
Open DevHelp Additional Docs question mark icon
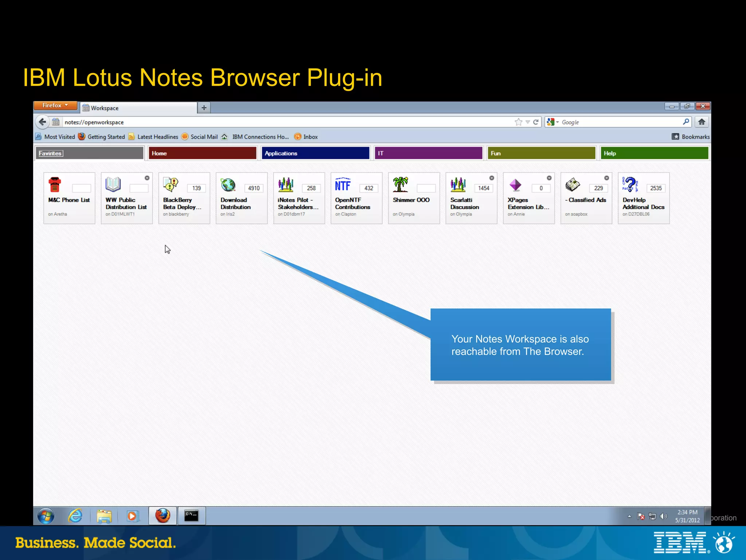point(630,184)
